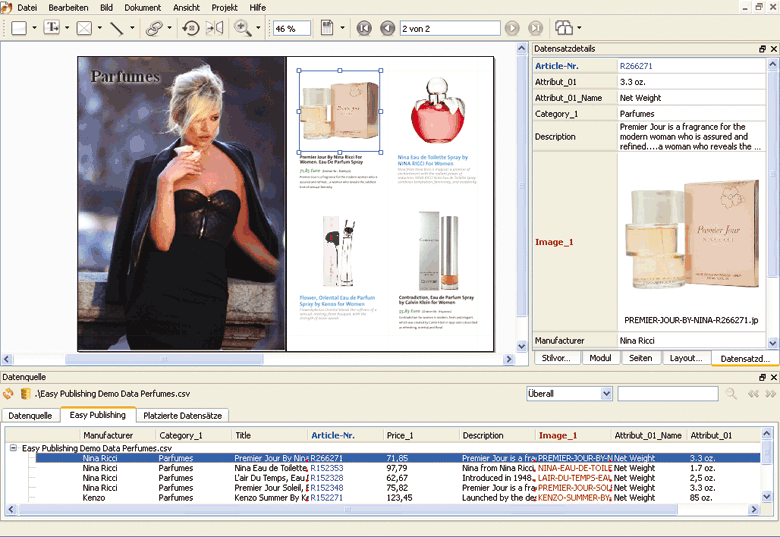Jump to previous search result arrows
This screenshot has width=780, height=537.
[753, 394]
